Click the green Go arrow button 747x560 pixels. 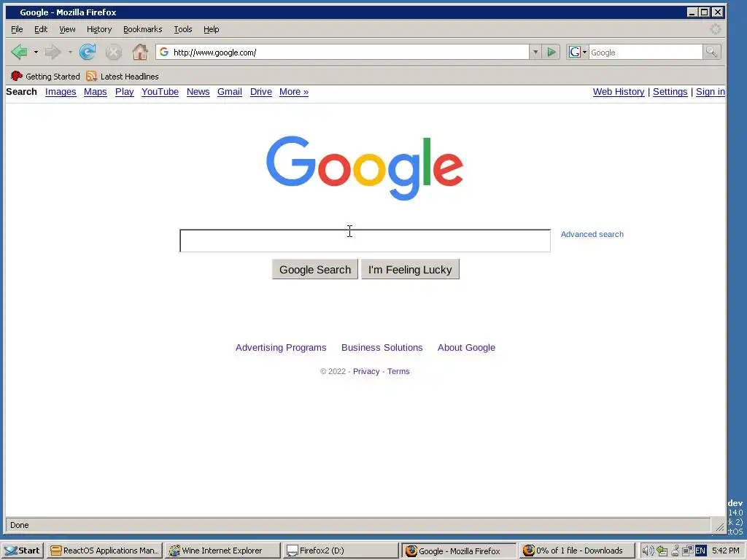[x=551, y=52]
